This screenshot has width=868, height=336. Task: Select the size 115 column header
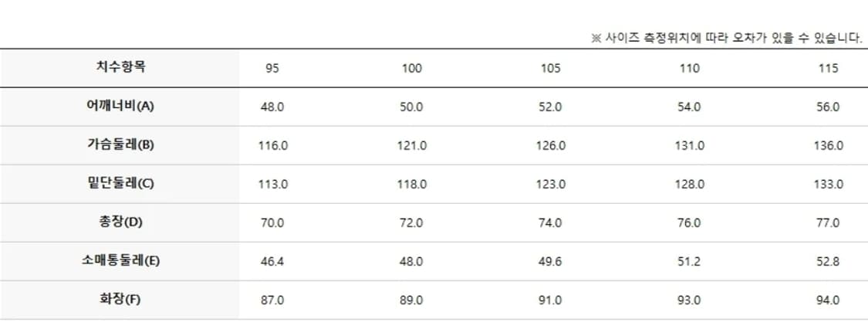point(828,68)
